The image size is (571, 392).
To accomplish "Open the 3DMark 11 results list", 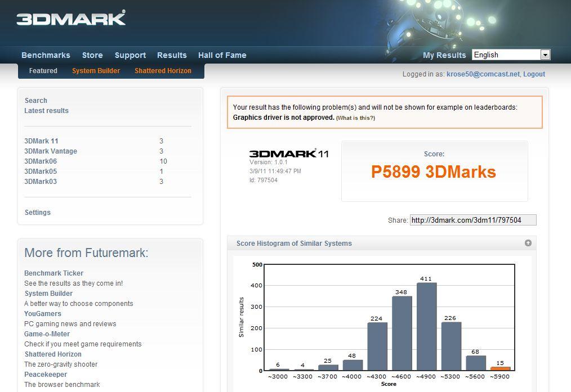I will pos(41,141).
